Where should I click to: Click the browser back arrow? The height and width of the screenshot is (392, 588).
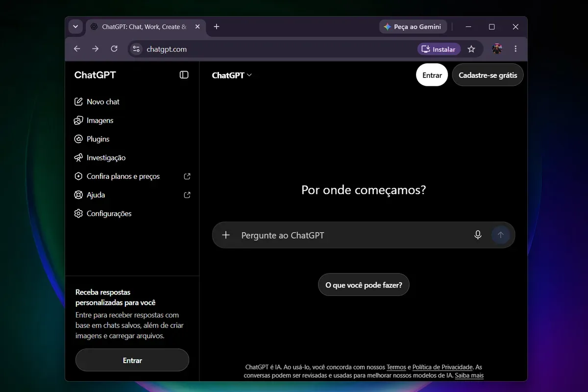click(77, 49)
